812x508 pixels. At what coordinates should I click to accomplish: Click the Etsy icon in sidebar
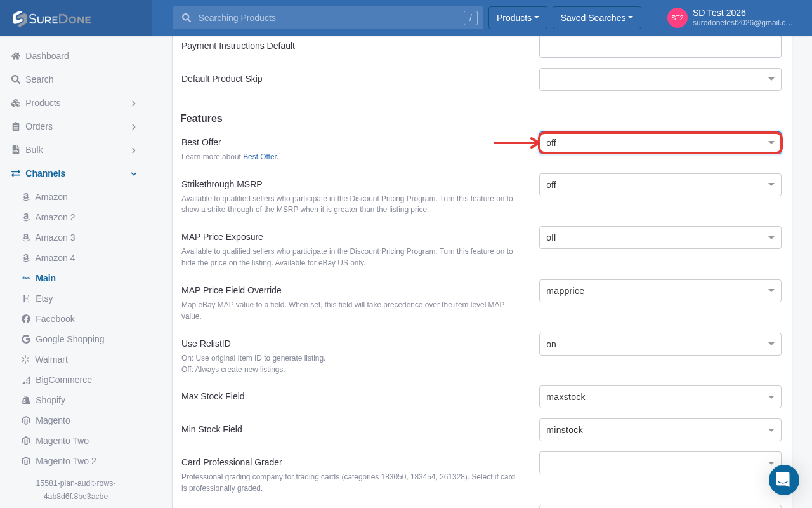[26, 298]
